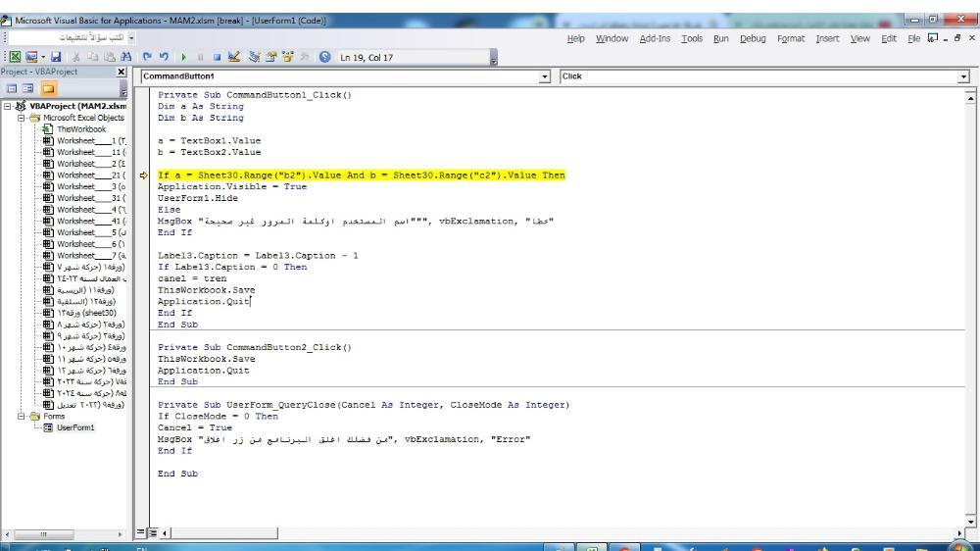The image size is (980, 551).
Task: Open the Debug menu
Action: [x=753, y=38]
